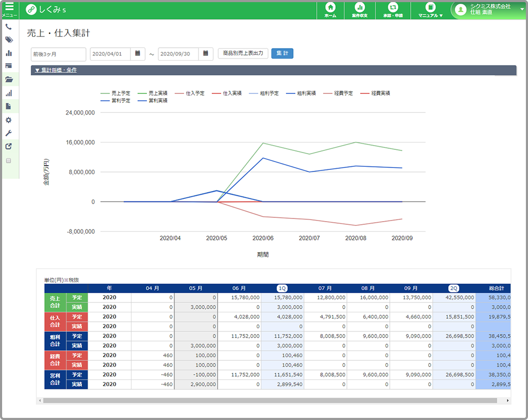Viewport: 528px width, 420px height.
Task: Open the マニュアル dropdown menu
Action: [430, 10]
